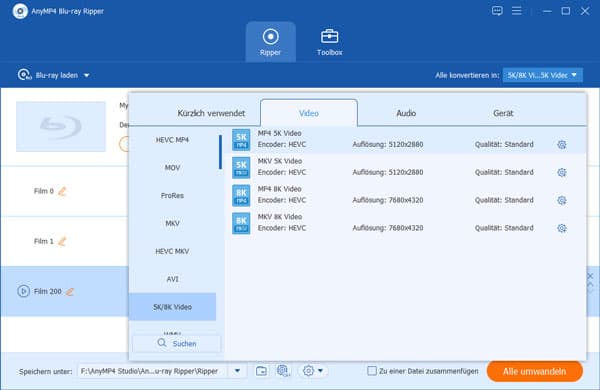Open output folder icon
The height and width of the screenshot is (390, 600).
click(261, 371)
